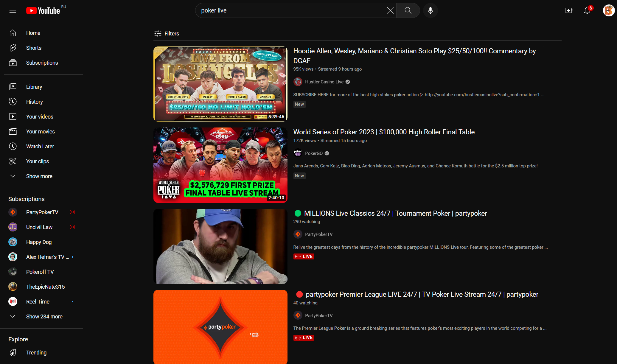Open the hamburger guide menu
This screenshot has width=617, height=364.
[x=13, y=10]
